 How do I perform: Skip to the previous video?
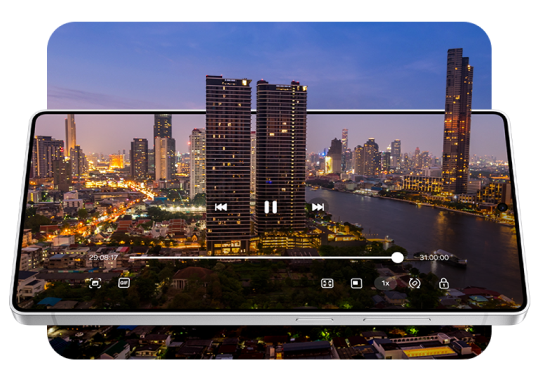[221, 207]
